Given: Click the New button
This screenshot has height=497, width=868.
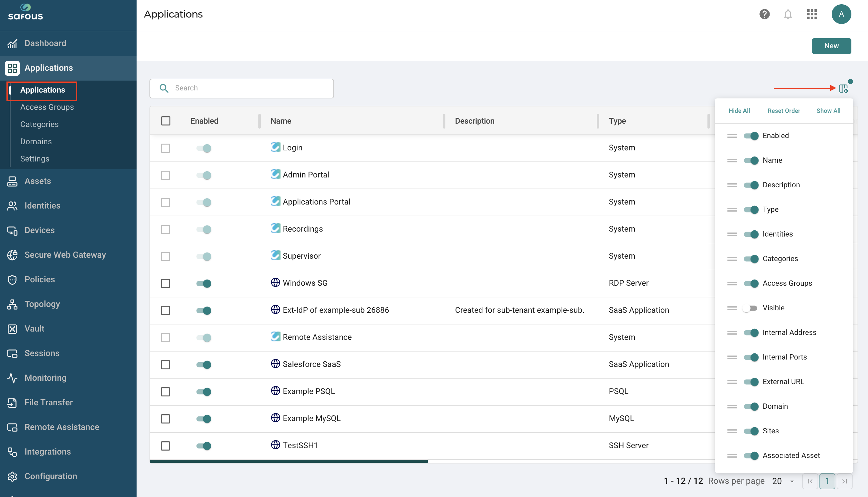Looking at the screenshot, I should 831,46.
